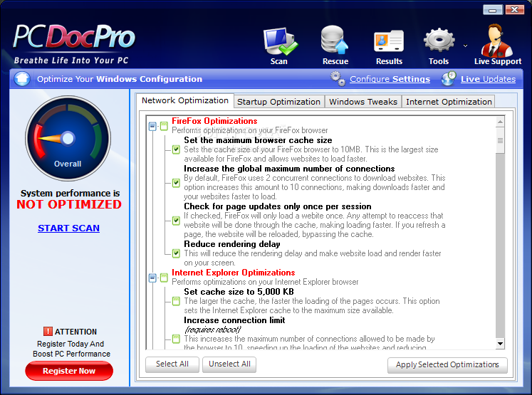Click 'Optimize Your Windows Configuration' header text
Screen dimensions: 532x395
point(120,79)
